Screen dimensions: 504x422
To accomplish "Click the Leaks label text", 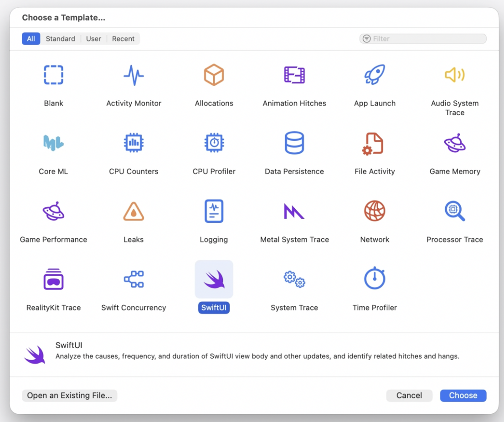I will (x=134, y=239).
